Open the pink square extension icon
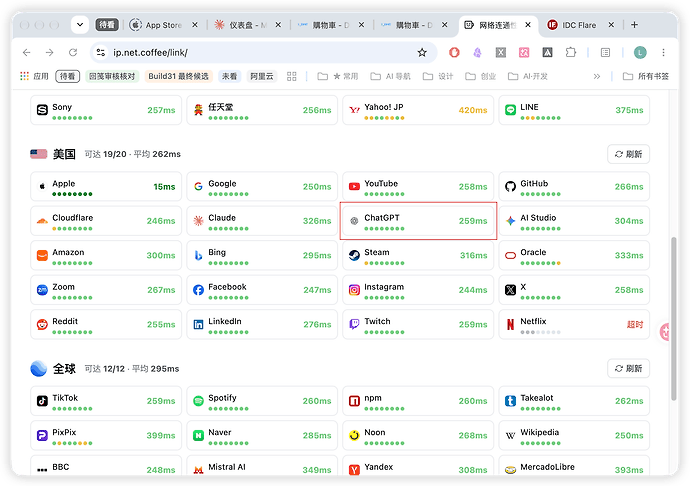The width and height of the screenshot is (690, 486). click(524, 53)
